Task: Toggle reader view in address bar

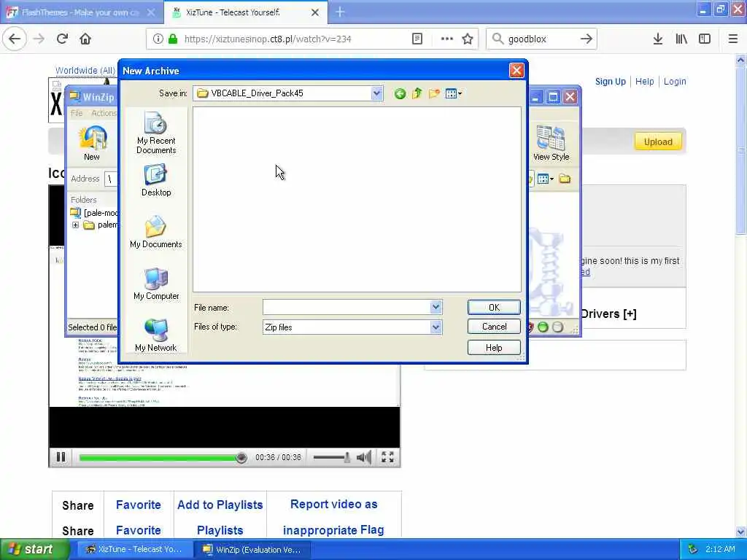Action: coord(417,39)
